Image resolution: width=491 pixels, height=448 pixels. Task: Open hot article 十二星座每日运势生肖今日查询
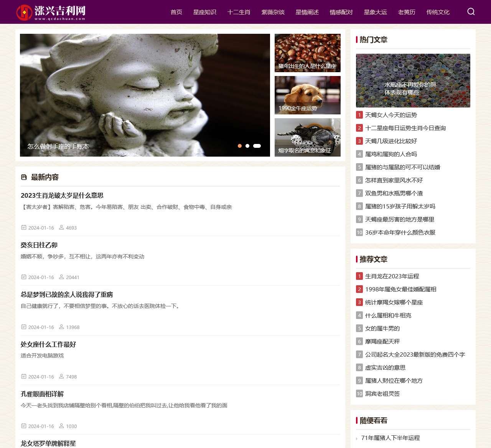tap(405, 128)
